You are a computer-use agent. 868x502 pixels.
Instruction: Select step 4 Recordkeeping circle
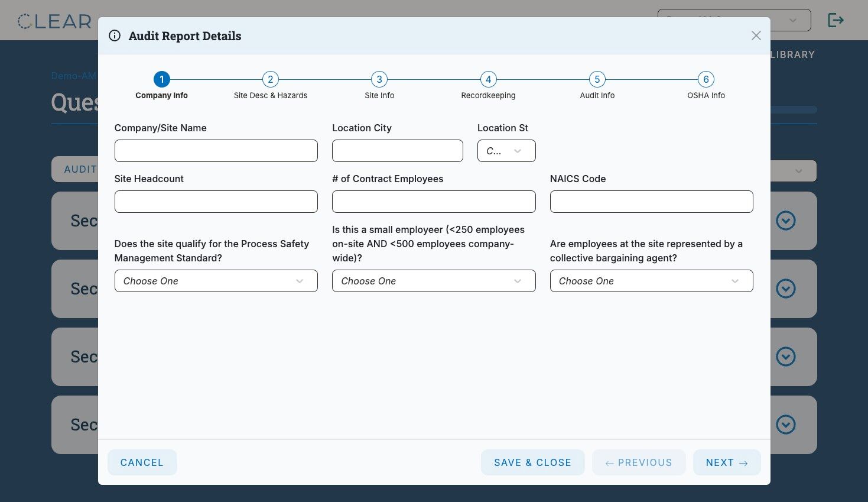488,79
